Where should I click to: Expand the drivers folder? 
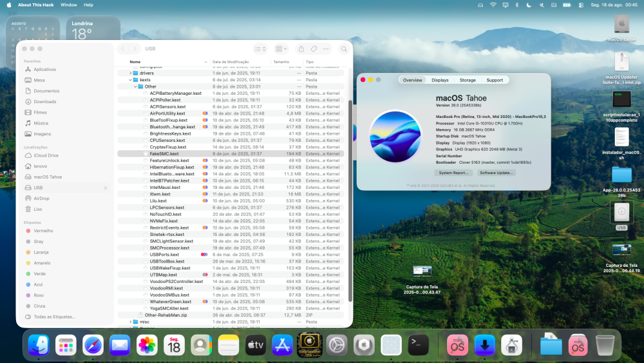(x=131, y=73)
